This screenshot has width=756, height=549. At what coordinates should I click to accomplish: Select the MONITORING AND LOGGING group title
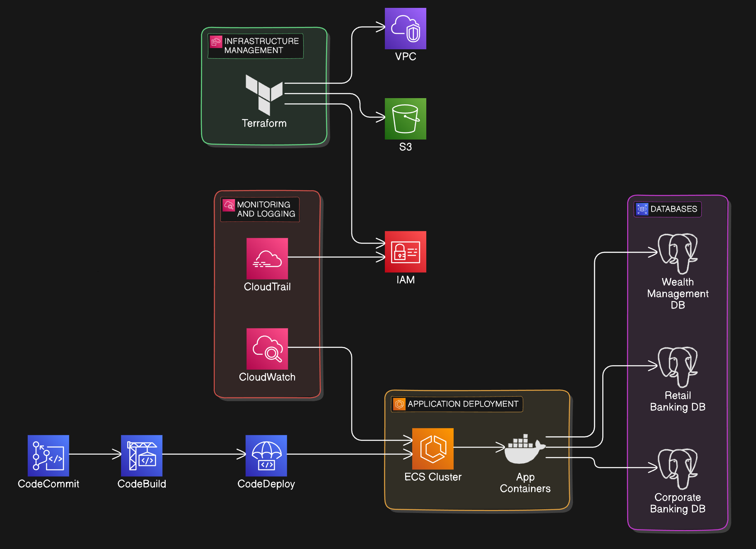[x=266, y=209]
